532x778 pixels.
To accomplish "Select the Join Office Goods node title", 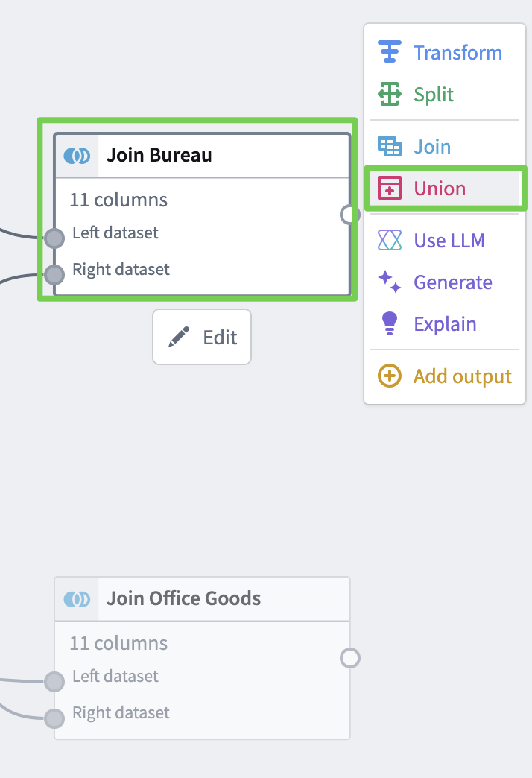I will pyautogui.click(x=183, y=599).
